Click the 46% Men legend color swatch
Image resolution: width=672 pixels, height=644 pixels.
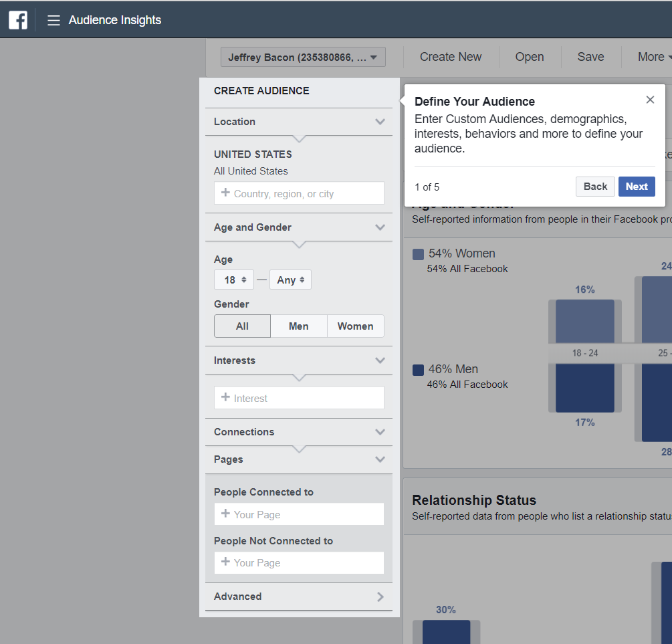point(418,370)
